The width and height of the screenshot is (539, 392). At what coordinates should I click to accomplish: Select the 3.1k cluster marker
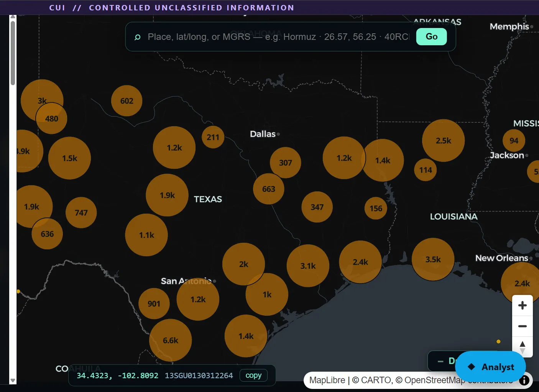pyautogui.click(x=308, y=266)
